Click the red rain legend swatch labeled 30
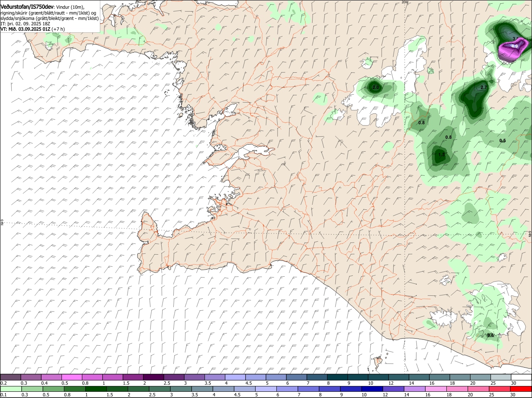Viewport: 532px width, 398px height. coord(521,389)
